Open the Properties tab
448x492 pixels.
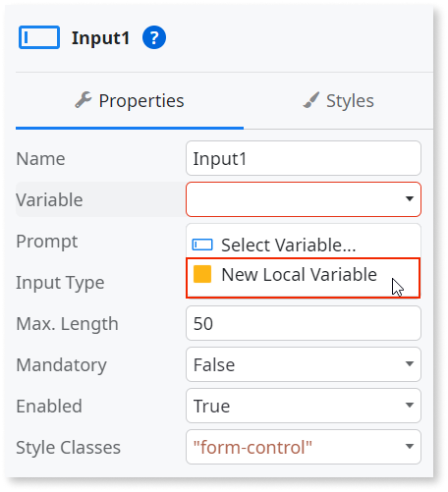130,101
